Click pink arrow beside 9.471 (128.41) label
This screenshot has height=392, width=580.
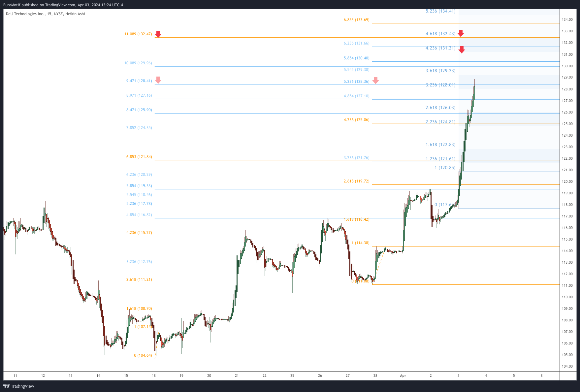[x=158, y=80]
